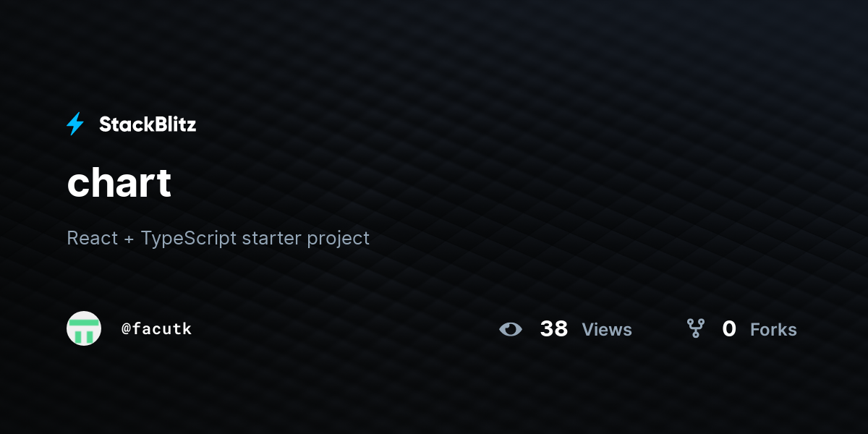Select the 38 view count number
This screenshot has height=434, width=868.
coord(554,329)
